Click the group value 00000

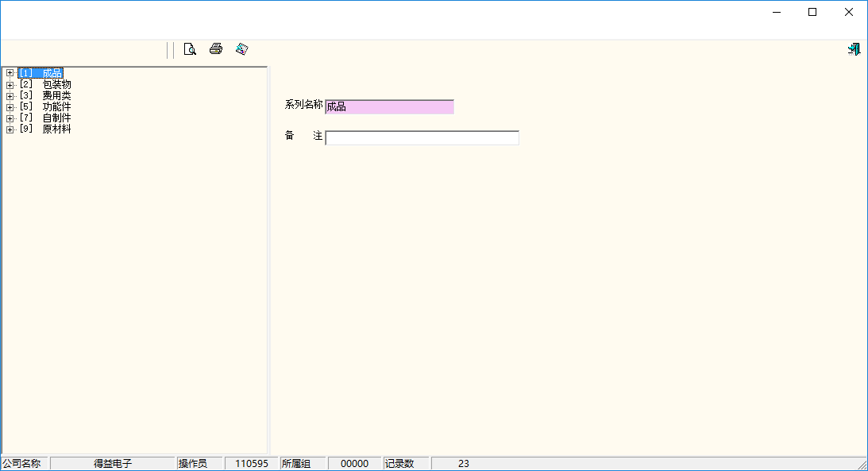click(354, 464)
